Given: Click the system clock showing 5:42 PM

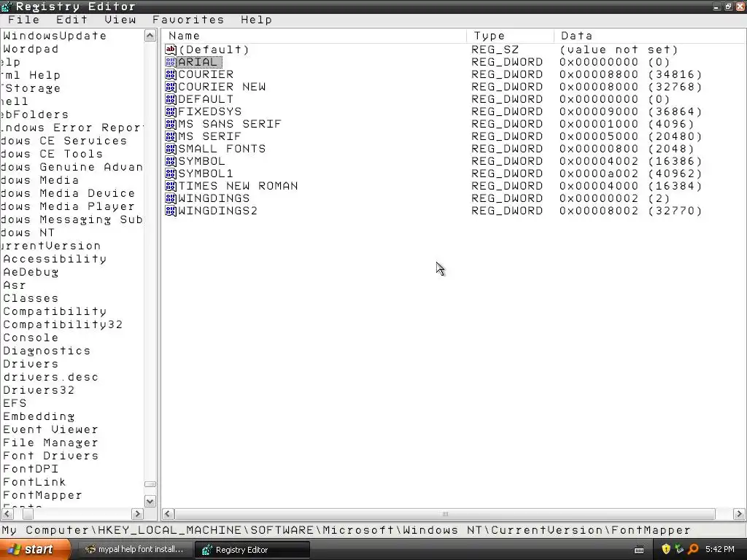Looking at the screenshot, I should click(x=720, y=549).
